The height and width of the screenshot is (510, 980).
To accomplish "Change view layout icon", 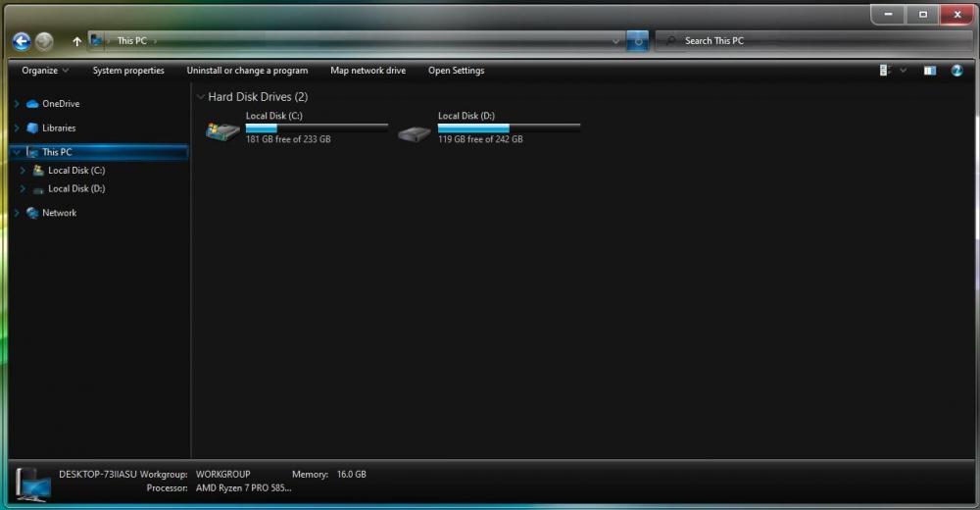I will tap(886, 71).
